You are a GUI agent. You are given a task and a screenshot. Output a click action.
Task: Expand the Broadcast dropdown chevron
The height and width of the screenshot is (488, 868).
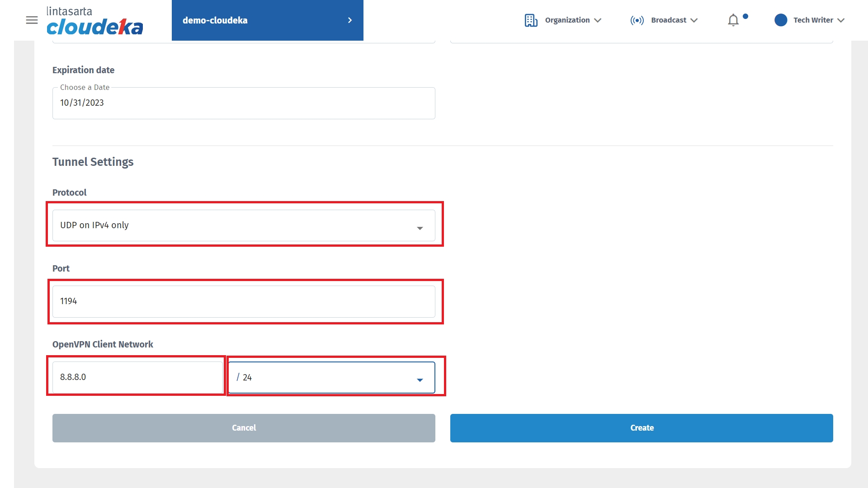pyautogui.click(x=694, y=20)
